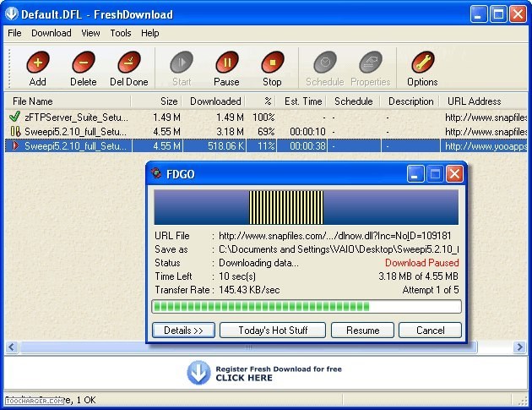The image size is (532, 410).
Task: Click the Attempt 1 of 5 text
Action: click(431, 290)
